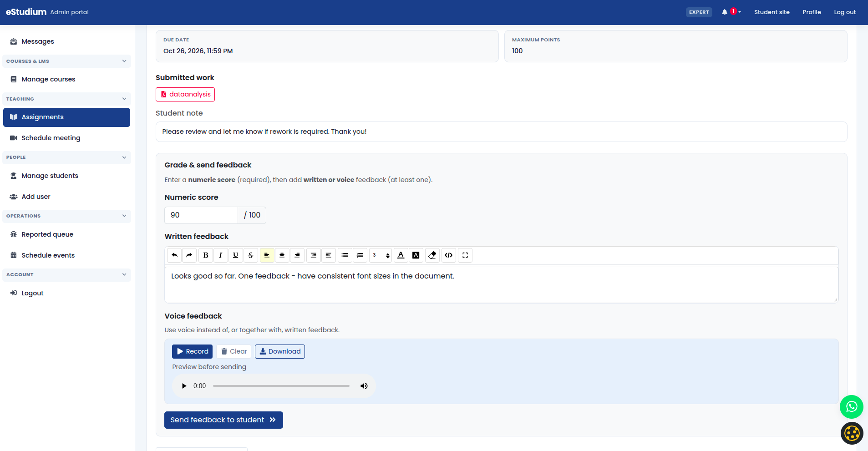
Task: Toggle bold formatting
Action: tap(206, 255)
